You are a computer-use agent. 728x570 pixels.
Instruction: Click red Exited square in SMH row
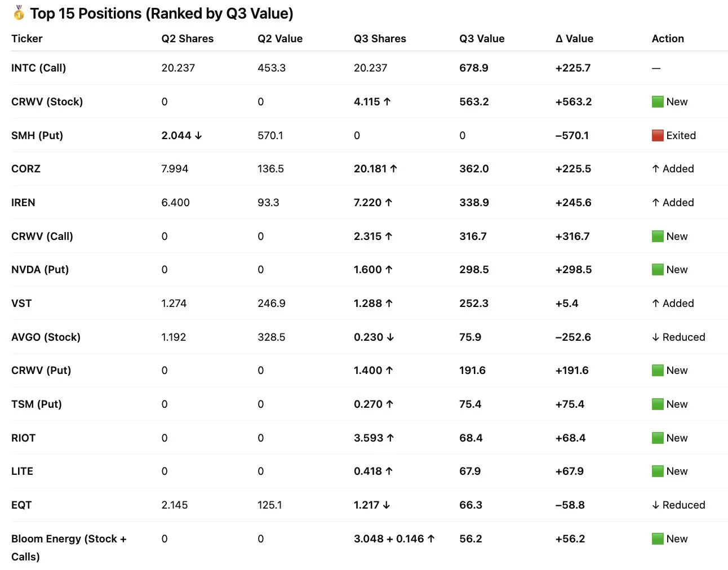(657, 135)
